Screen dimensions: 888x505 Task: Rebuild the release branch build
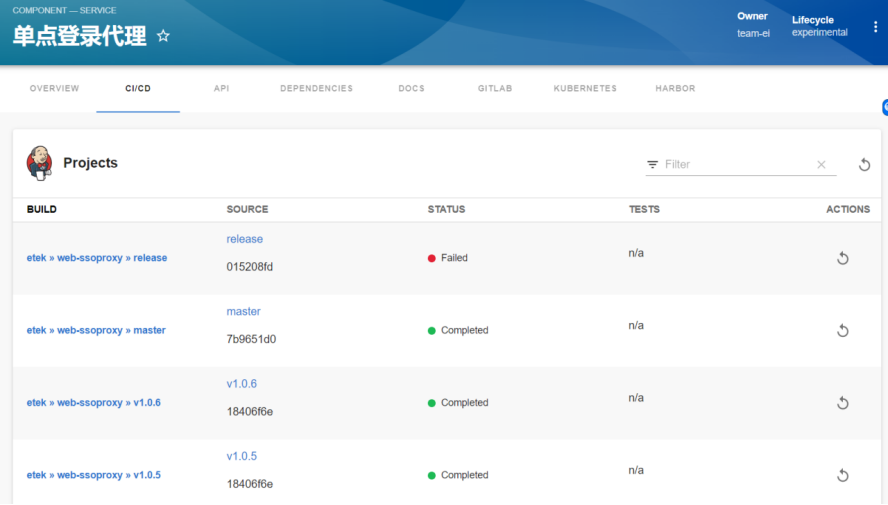tap(842, 258)
